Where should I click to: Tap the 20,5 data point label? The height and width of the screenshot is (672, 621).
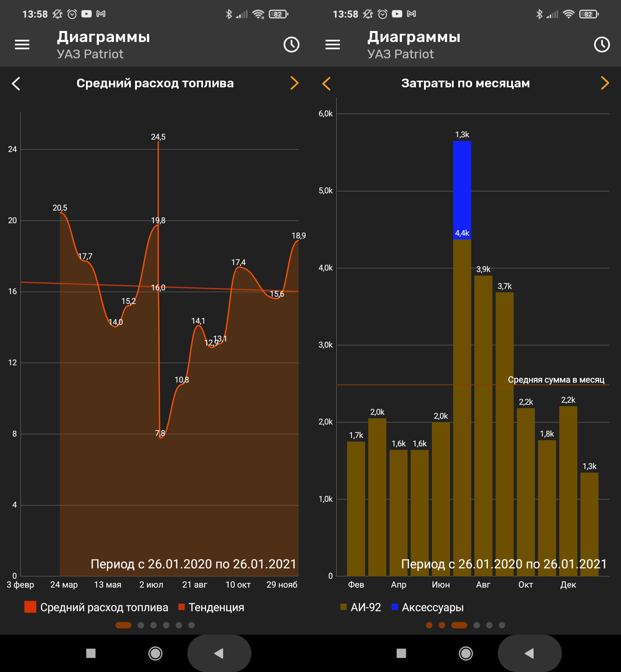coord(60,208)
